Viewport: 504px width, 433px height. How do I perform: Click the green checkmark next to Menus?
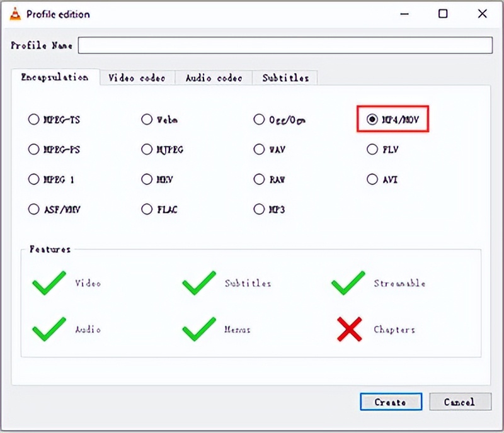199,329
